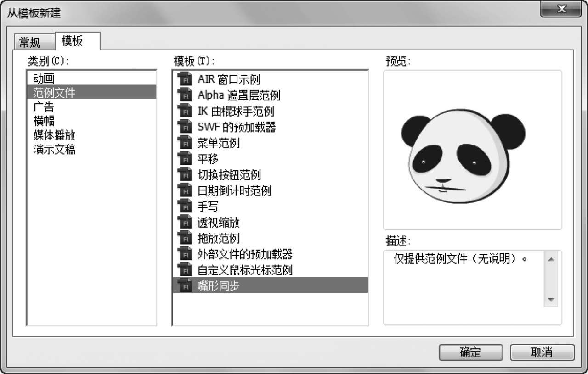Click the file icon beside 菜单范例

(184, 143)
